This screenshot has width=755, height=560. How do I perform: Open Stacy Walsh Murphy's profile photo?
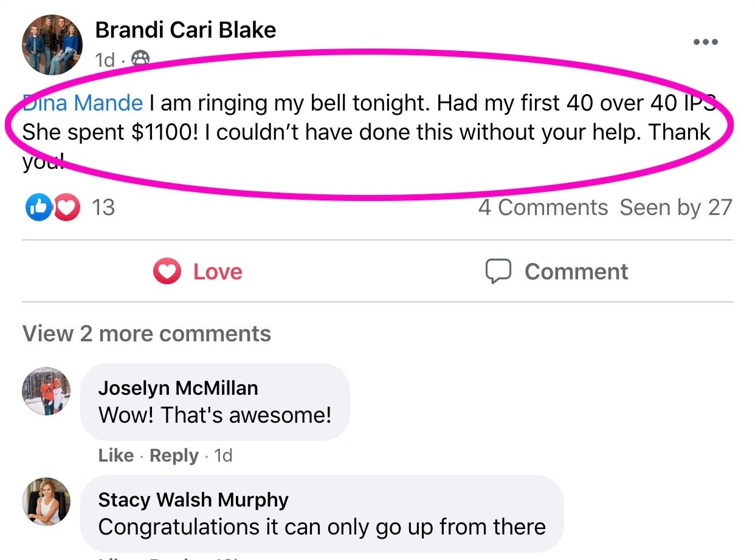pyautogui.click(x=46, y=501)
